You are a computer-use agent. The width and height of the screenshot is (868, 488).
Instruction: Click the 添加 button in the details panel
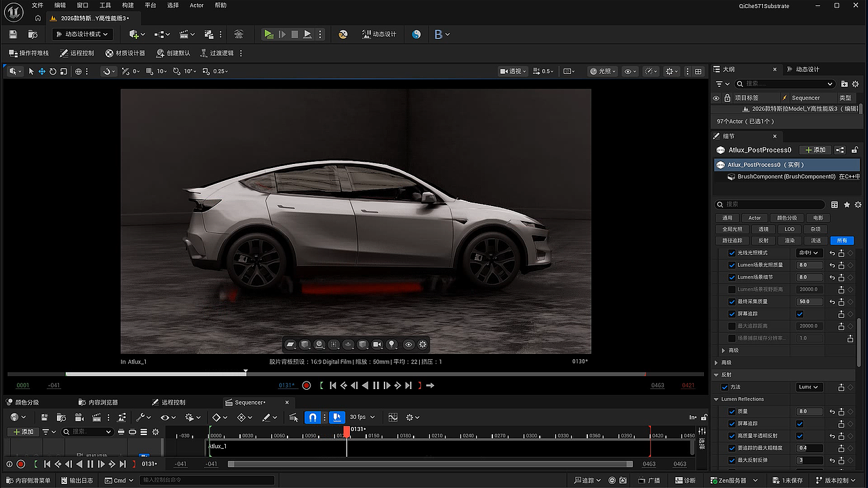click(x=815, y=150)
